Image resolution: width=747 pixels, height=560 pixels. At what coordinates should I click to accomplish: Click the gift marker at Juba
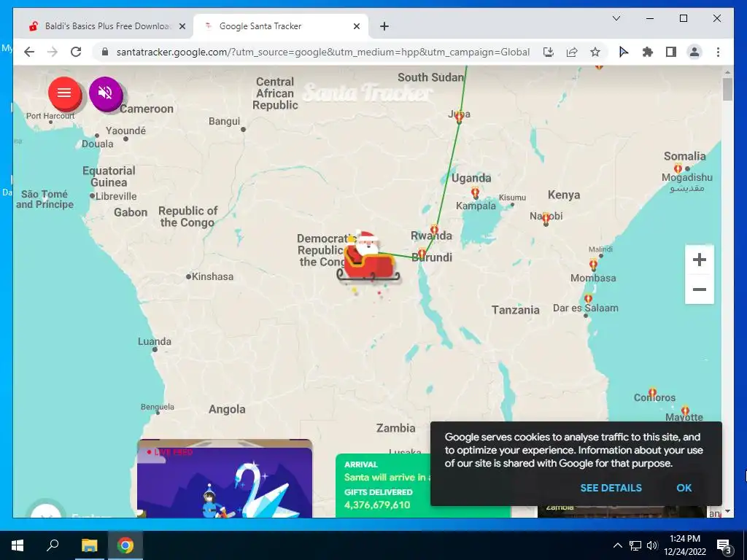[459, 117]
